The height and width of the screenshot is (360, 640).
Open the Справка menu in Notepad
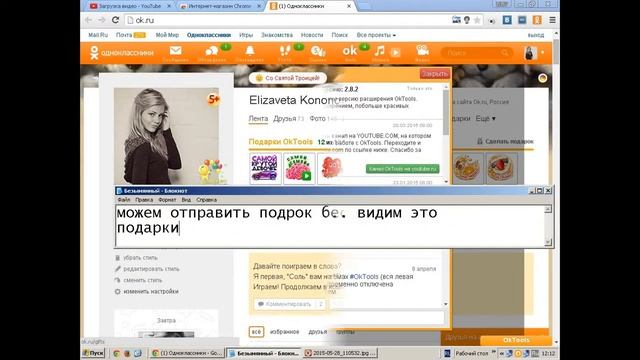[207, 200]
